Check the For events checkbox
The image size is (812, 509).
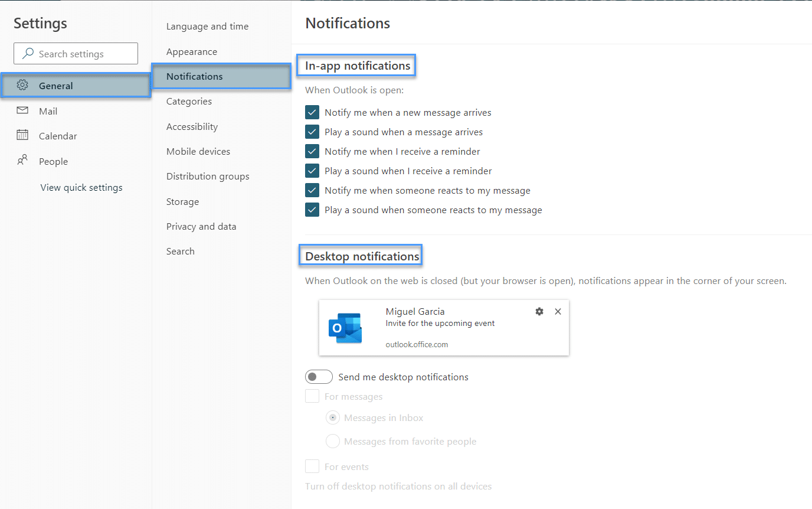tap(312, 466)
